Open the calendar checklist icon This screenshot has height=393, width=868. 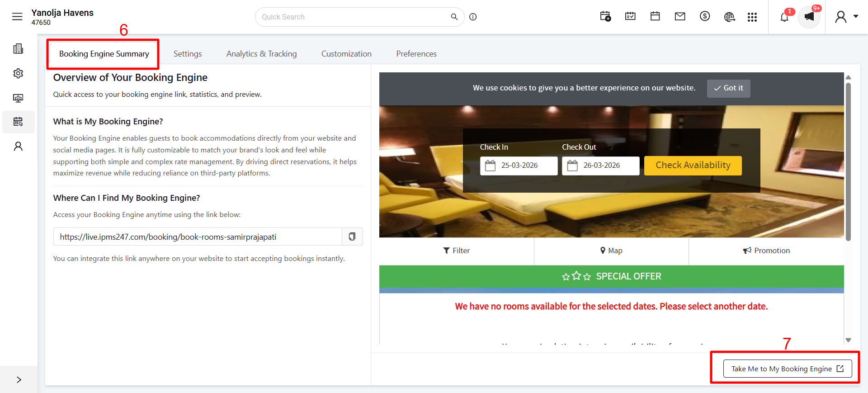[630, 17]
